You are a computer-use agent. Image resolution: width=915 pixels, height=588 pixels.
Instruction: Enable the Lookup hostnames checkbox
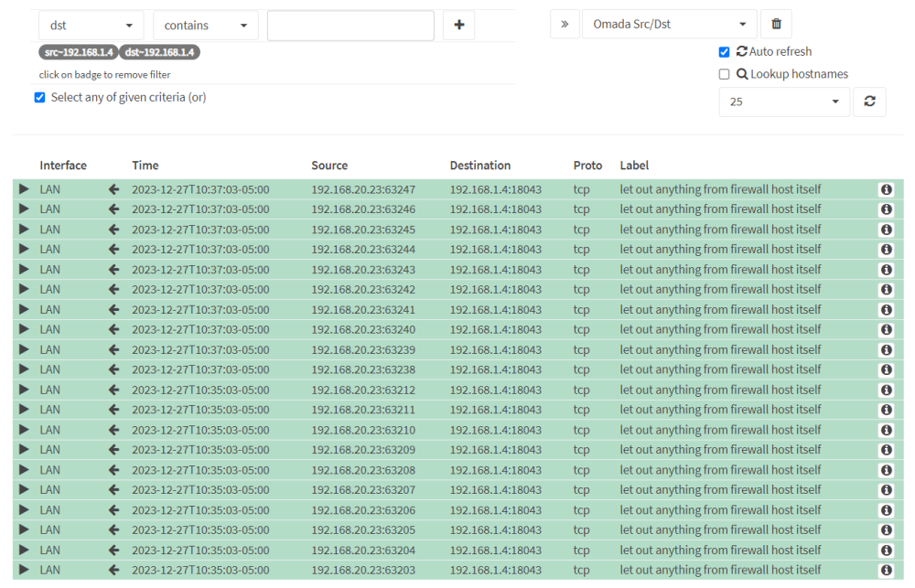click(724, 74)
